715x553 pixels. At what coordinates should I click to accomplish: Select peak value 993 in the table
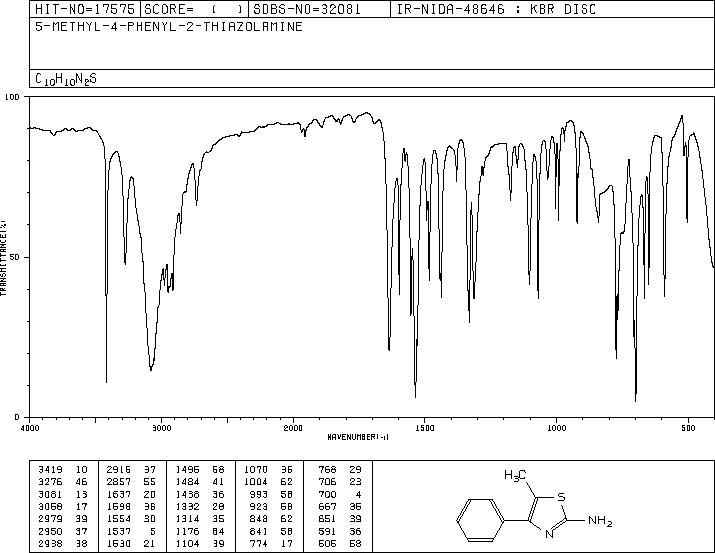click(x=259, y=494)
